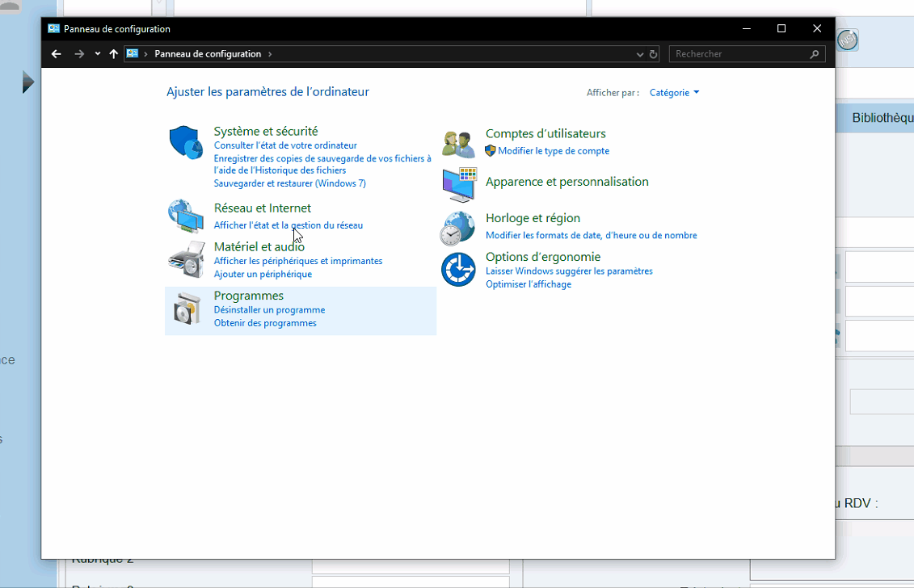Open the Afficher par Catégorie dropdown
Viewport: 914px width, 588px height.
pos(675,93)
